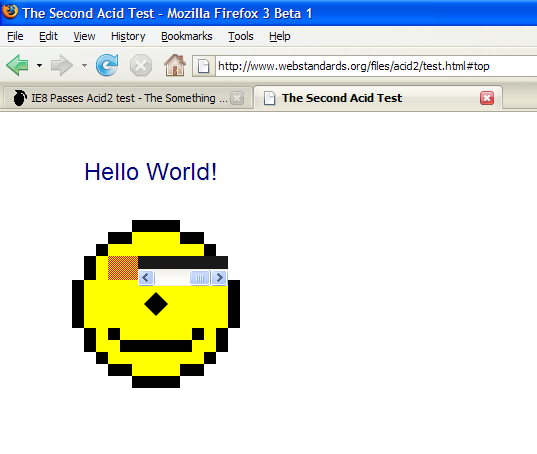Click the scrollbar left arrow on the smiley
This screenshot has width=537, height=454.
(x=146, y=277)
